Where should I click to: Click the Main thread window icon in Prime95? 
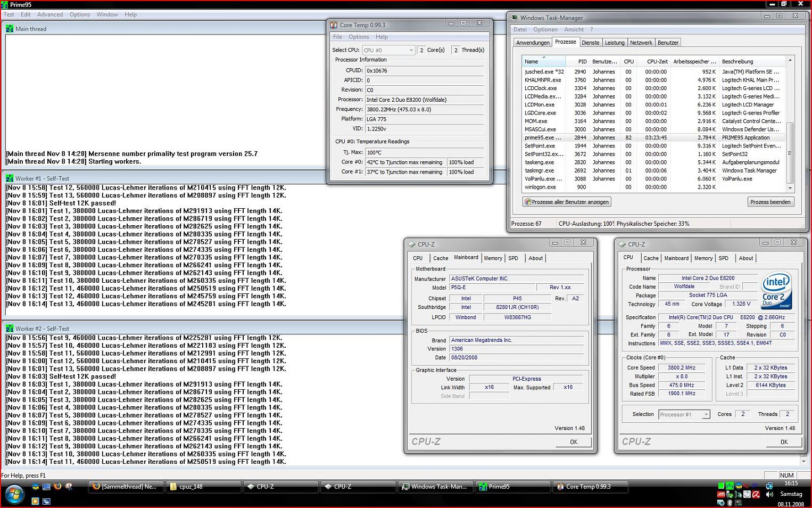point(10,29)
